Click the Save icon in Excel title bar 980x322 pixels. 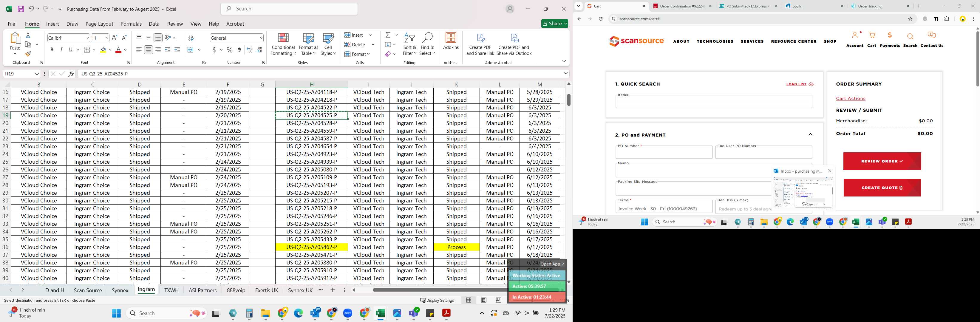pyautogui.click(x=21, y=9)
